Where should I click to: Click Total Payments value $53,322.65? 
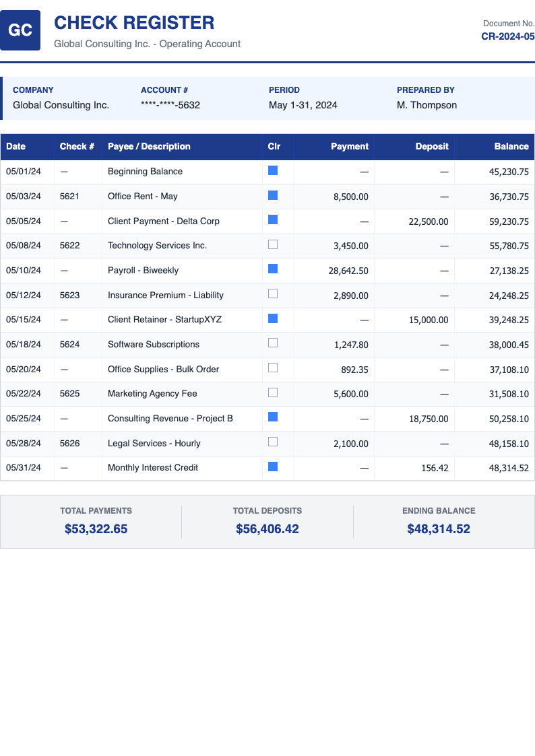click(x=96, y=529)
